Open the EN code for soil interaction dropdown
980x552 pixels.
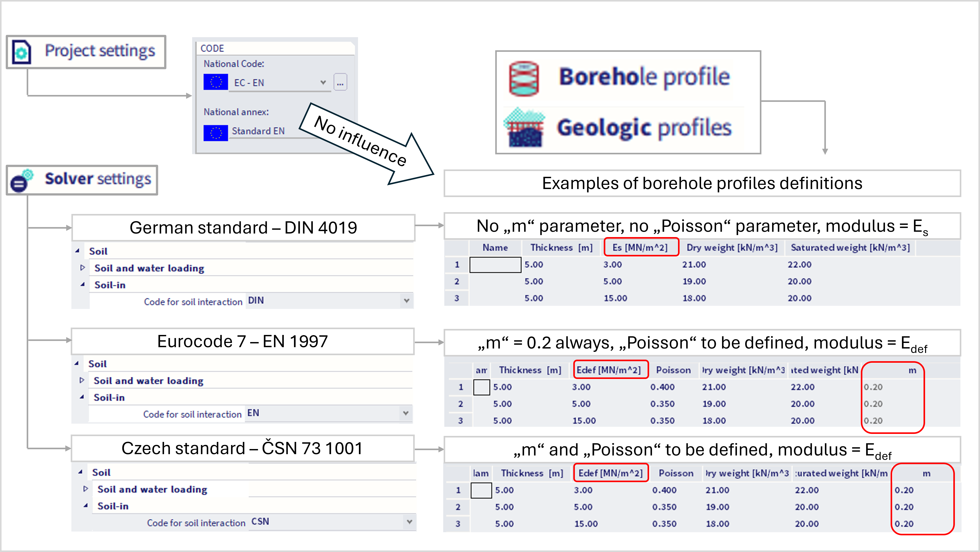(x=406, y=413)
